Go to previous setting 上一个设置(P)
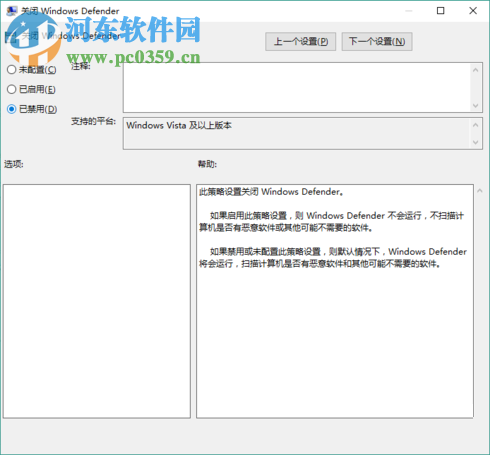Viewport: 490px width, 455px height. click(x=300, y=42)
